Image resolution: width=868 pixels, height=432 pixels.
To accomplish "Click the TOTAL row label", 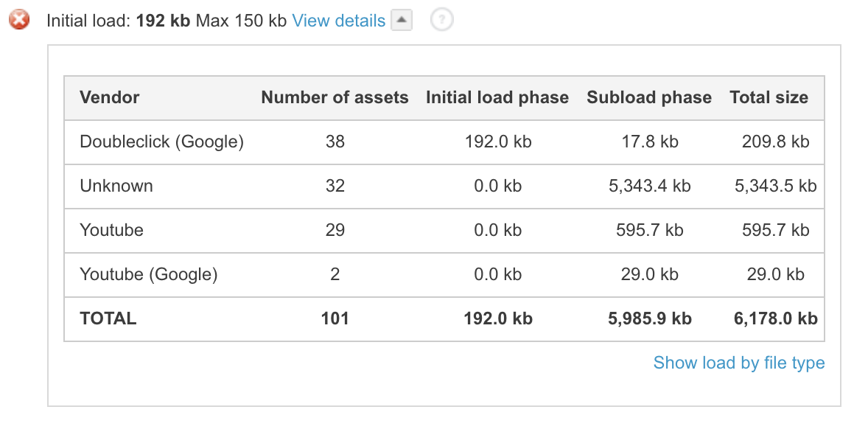I will [108, 318].
